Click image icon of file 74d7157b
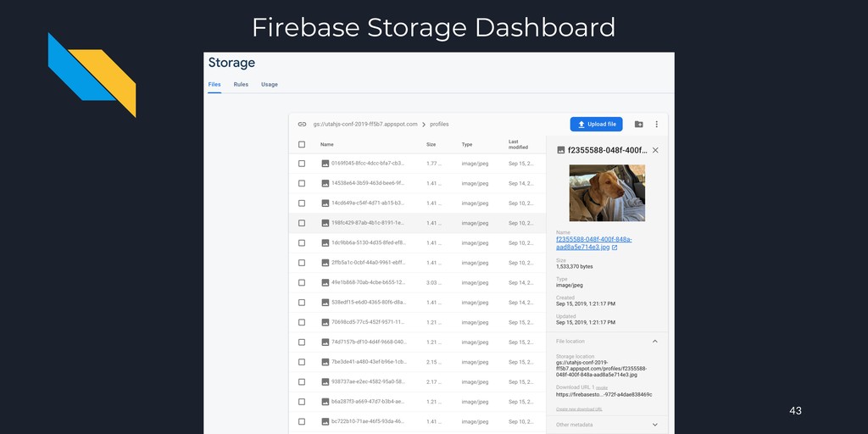 [325, 342]
